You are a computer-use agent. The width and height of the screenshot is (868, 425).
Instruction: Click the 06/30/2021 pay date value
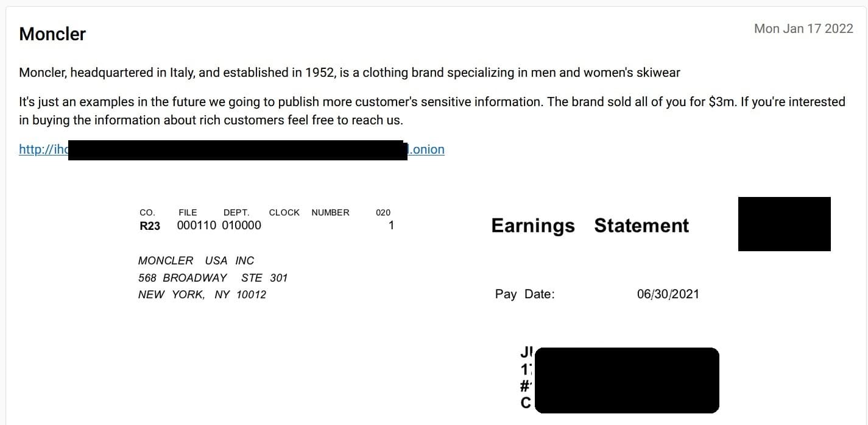click(668, 294)
